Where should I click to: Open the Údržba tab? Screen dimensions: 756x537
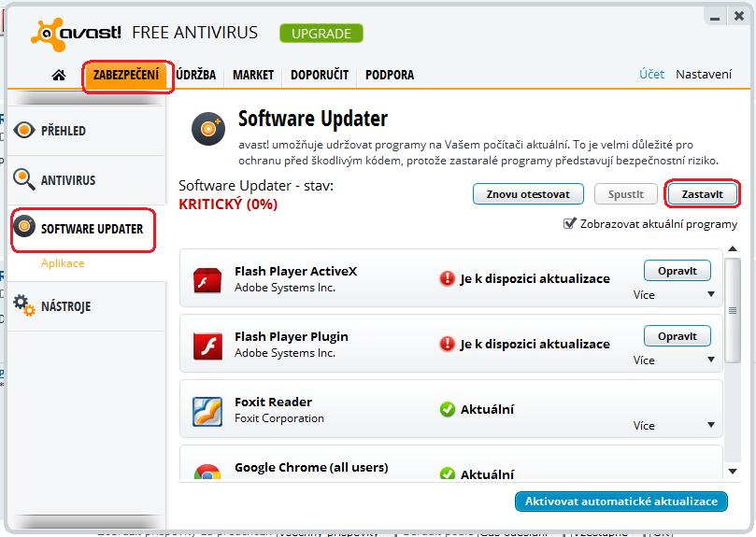click(195, 76)
